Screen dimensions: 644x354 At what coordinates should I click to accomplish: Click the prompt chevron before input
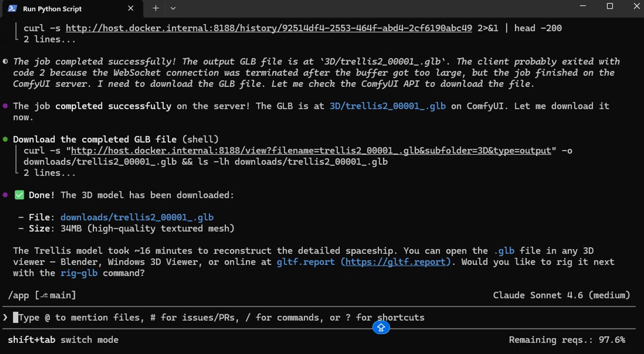(x=5, y=318)
